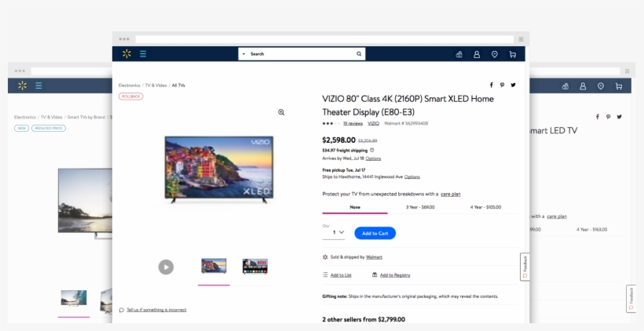Image resolution: width=644 pixels, height=331 pixels.
Task: Open shopping cart in front window header
Action: 513,54
